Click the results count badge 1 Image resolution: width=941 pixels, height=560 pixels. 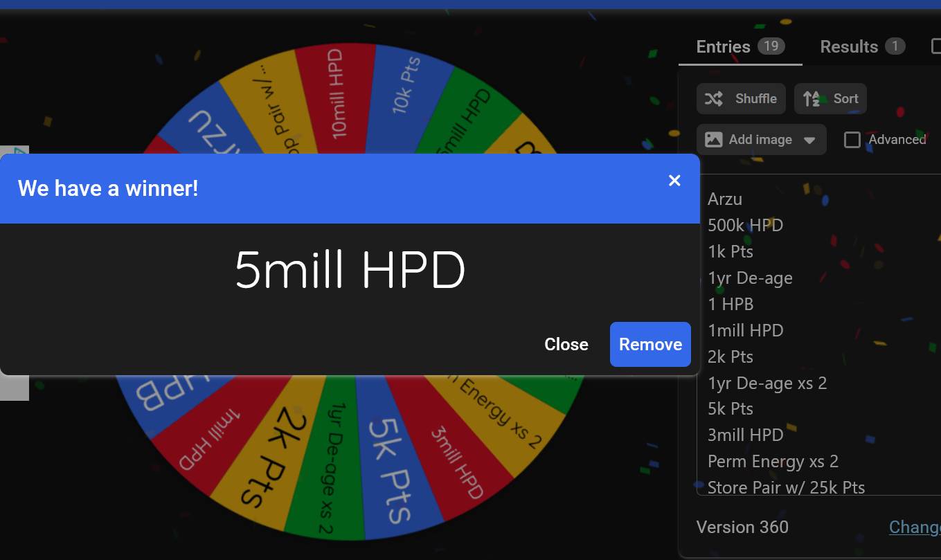(894, 46)
